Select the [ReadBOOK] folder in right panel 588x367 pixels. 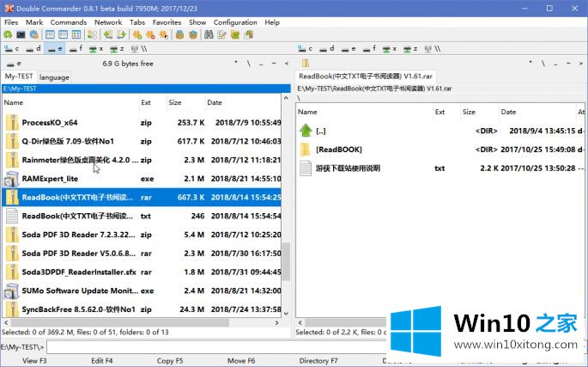tap(440, 150)
